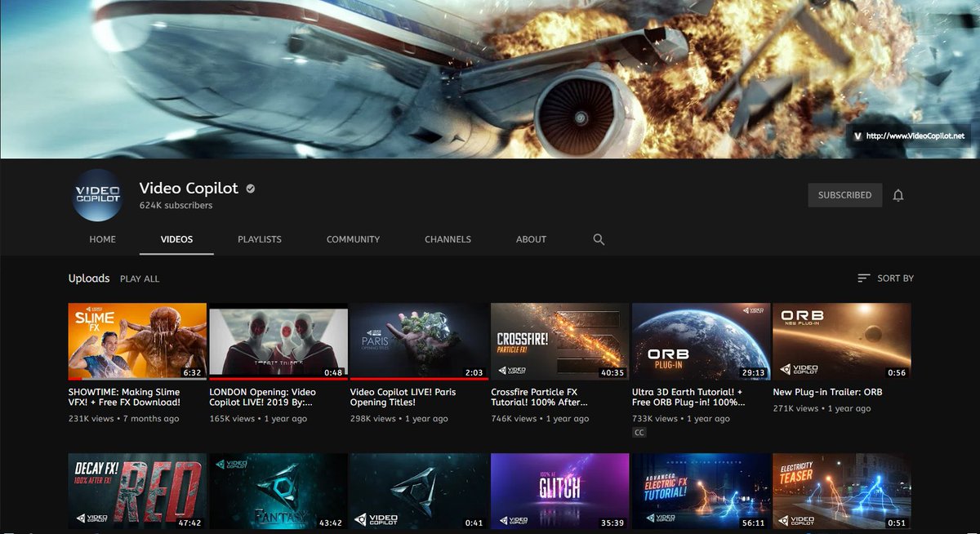The image size is (980, 534).
Task: Open the Decay FX RED thumbnail
Action: (137, 492)
